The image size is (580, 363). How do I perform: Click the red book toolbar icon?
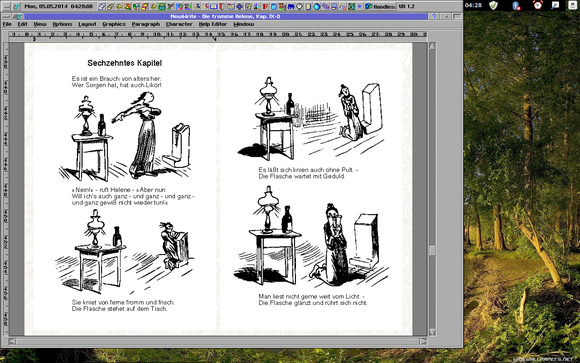221,6
